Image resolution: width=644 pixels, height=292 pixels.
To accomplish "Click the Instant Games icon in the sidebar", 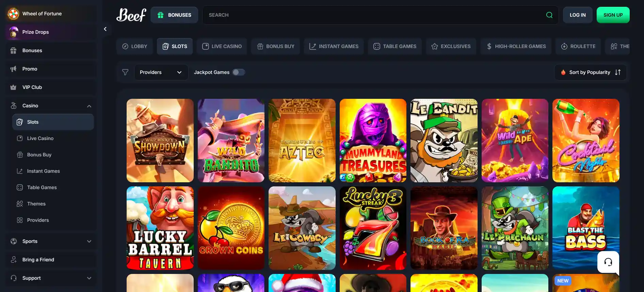I will point(20,171).
